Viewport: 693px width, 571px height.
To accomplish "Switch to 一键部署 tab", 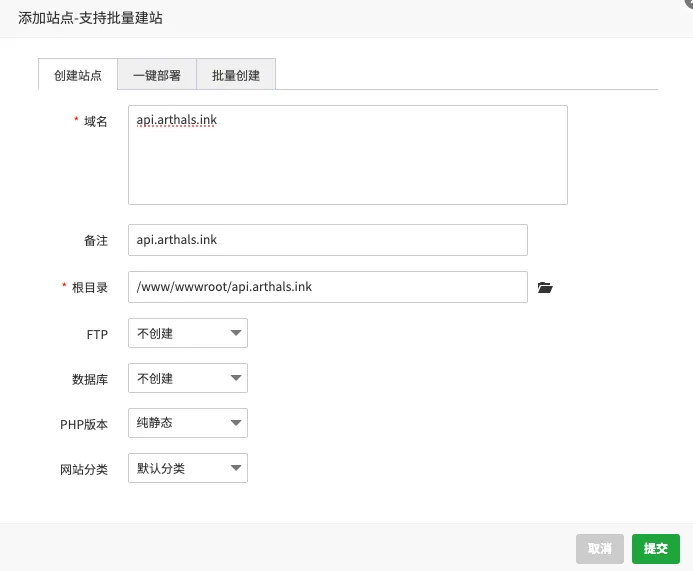I will coord(157,75).
